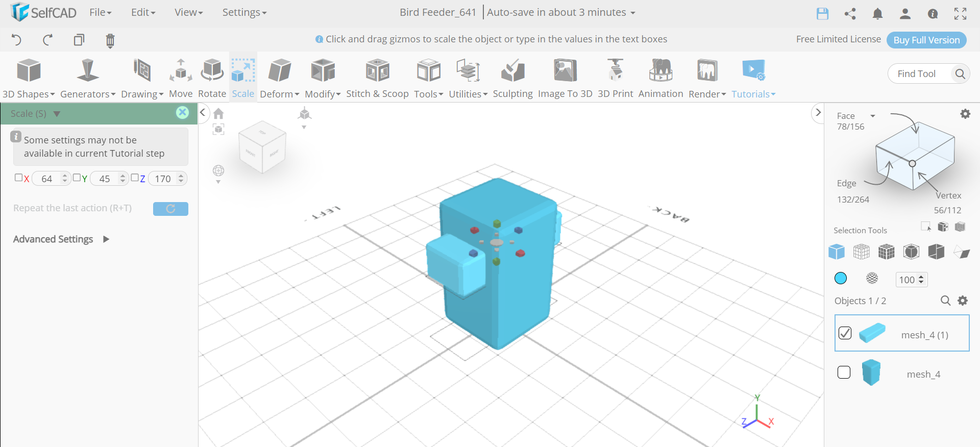Click the info help icon
This screenshot has height=447, width=980.
tap(933, 14)
